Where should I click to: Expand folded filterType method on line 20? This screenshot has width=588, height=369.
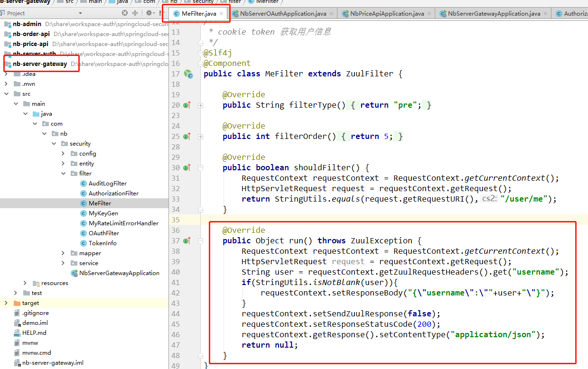click(x=201, y=105)
